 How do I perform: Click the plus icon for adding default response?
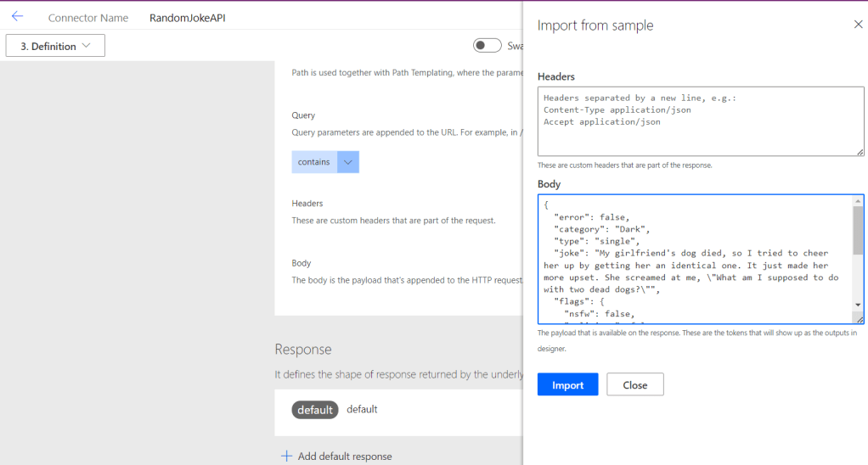pyautogui.click(x=286, y=457)
